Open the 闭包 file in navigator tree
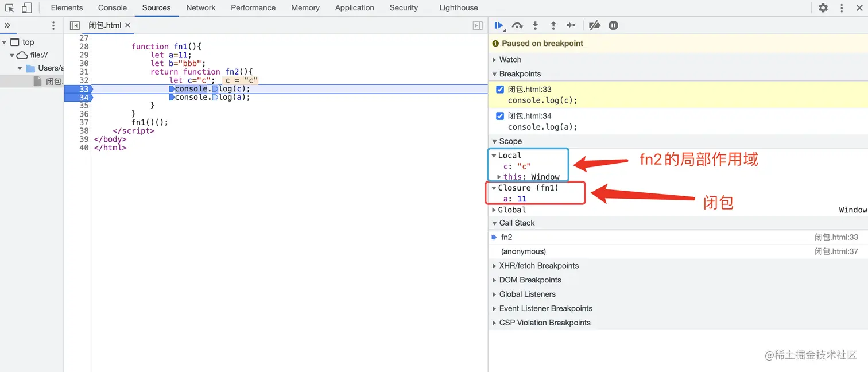Viewport: 868px width, 372px height. (x=48, y=82)
